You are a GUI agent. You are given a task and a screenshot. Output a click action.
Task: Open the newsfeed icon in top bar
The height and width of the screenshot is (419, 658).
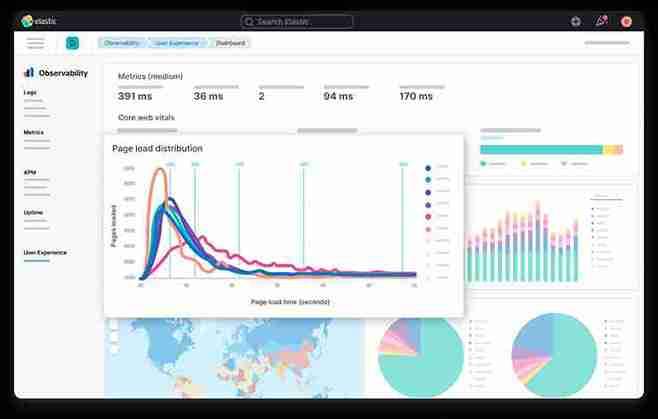[x=601, y=21]
